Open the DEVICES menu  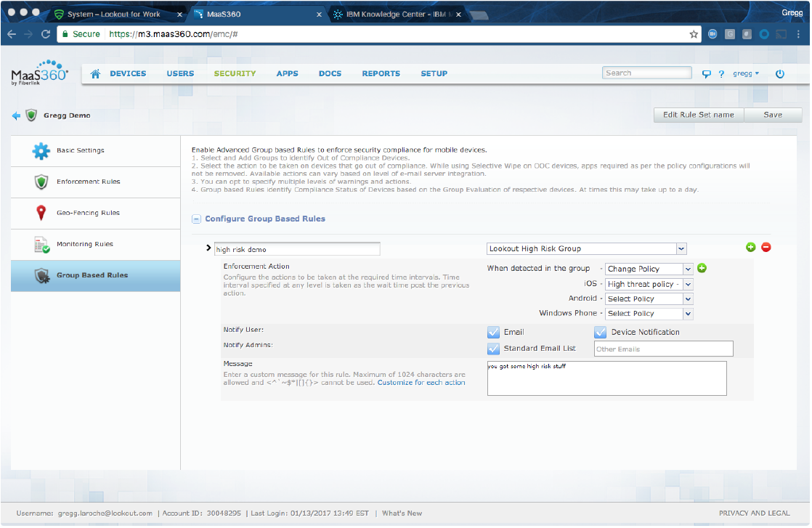[x=128, y=73]
